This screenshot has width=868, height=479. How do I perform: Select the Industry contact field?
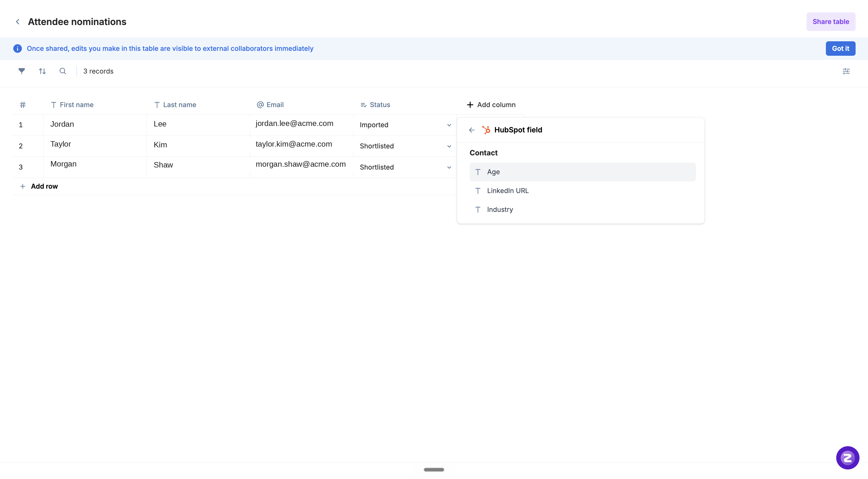pyautogui.click(x=582, y=210)
